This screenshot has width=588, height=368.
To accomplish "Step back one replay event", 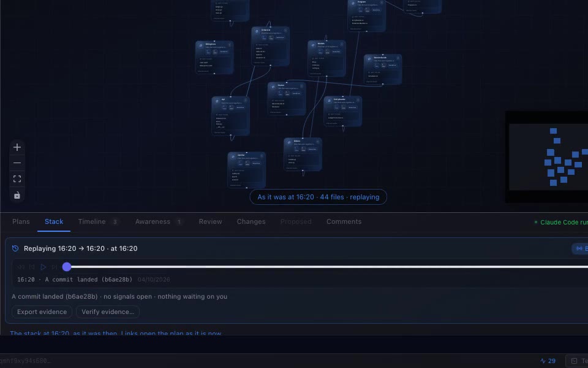I will point(32,267).
